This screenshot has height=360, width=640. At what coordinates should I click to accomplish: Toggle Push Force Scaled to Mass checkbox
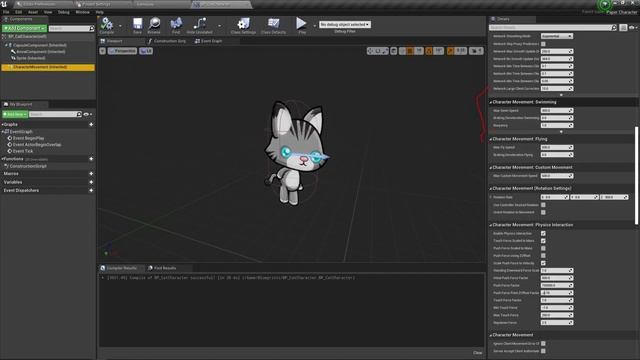pyautogui.click(x=543, y=248)
